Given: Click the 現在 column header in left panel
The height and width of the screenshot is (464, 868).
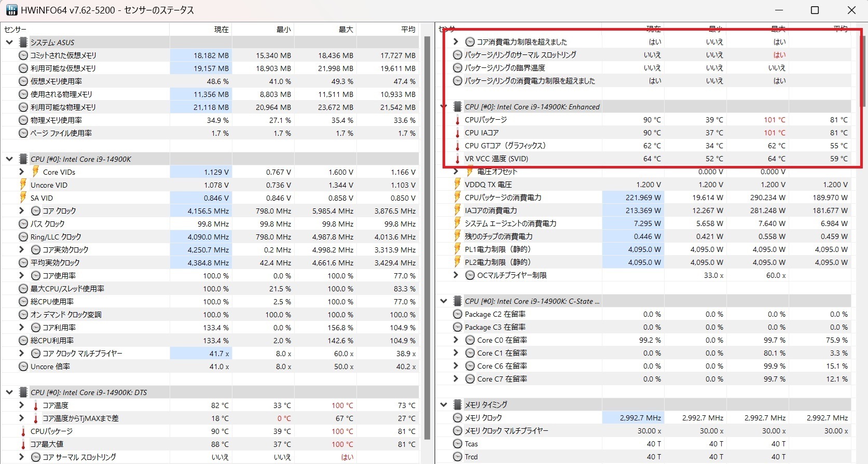Looking at the screenshot, I should tap(201, 29).
